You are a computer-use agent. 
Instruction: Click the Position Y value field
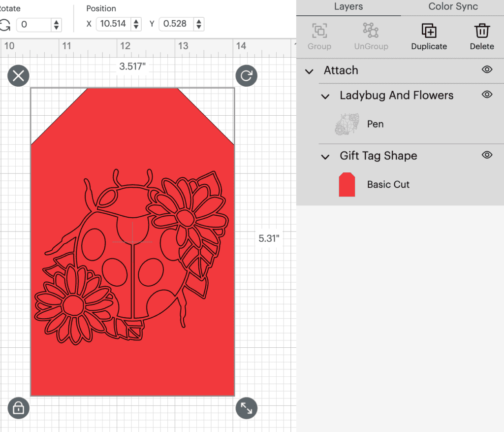(176, 24)
